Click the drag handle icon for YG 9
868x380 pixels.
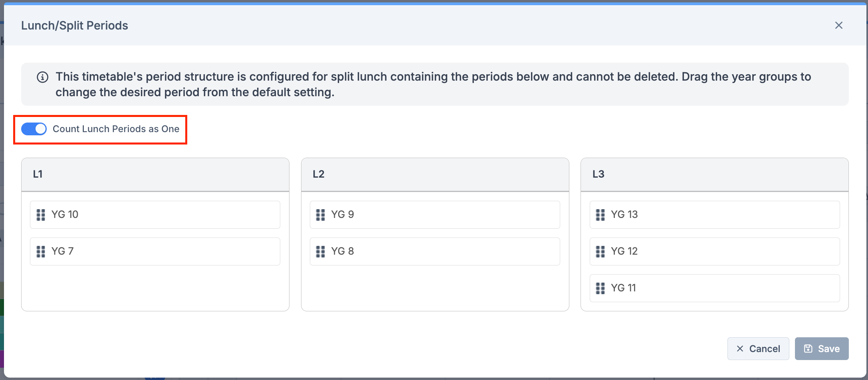click(x=320, y=215)
